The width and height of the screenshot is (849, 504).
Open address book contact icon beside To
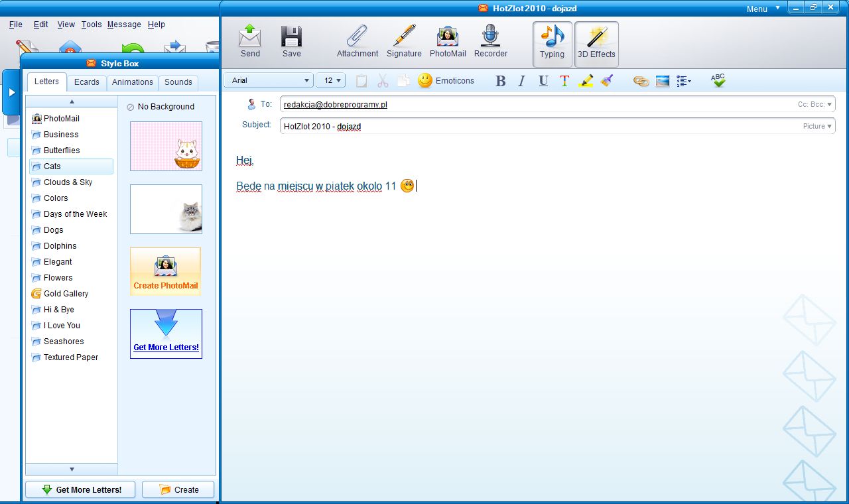pos(251,104)
